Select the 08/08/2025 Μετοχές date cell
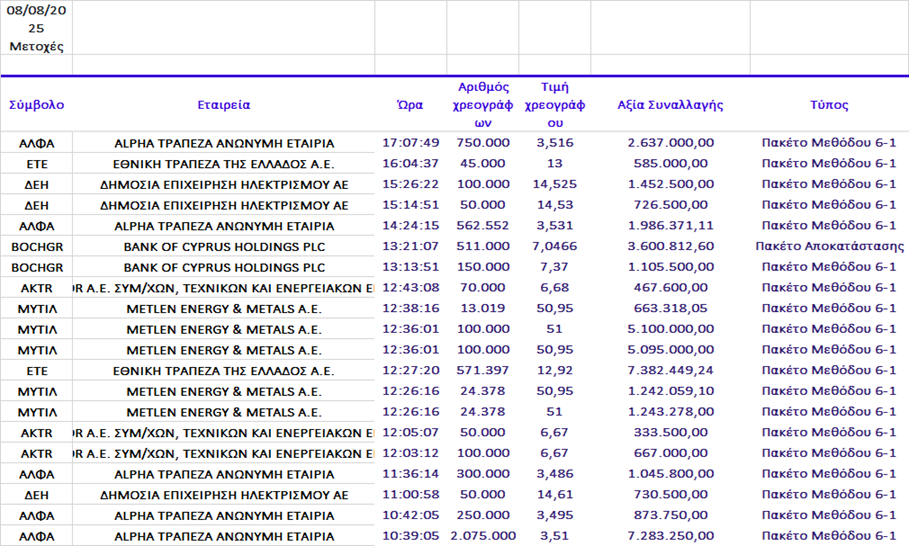The image size is (909, 546). (x=36, y=28)
